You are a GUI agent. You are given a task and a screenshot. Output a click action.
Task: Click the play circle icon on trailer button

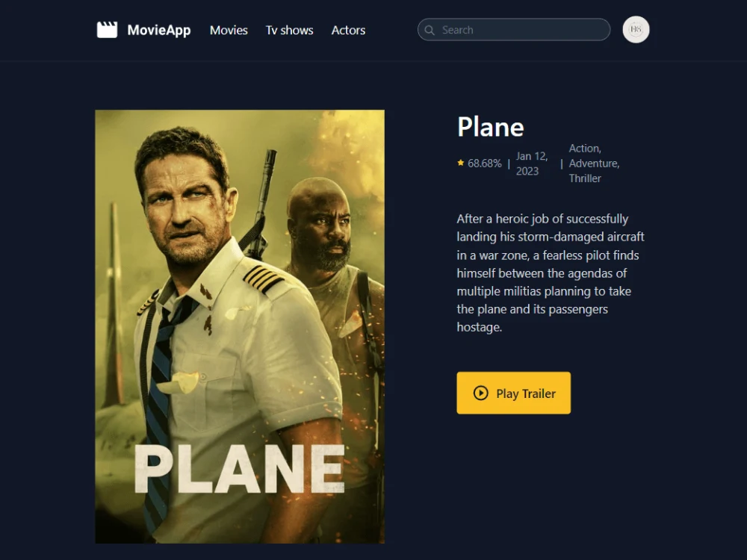point(480,393)
